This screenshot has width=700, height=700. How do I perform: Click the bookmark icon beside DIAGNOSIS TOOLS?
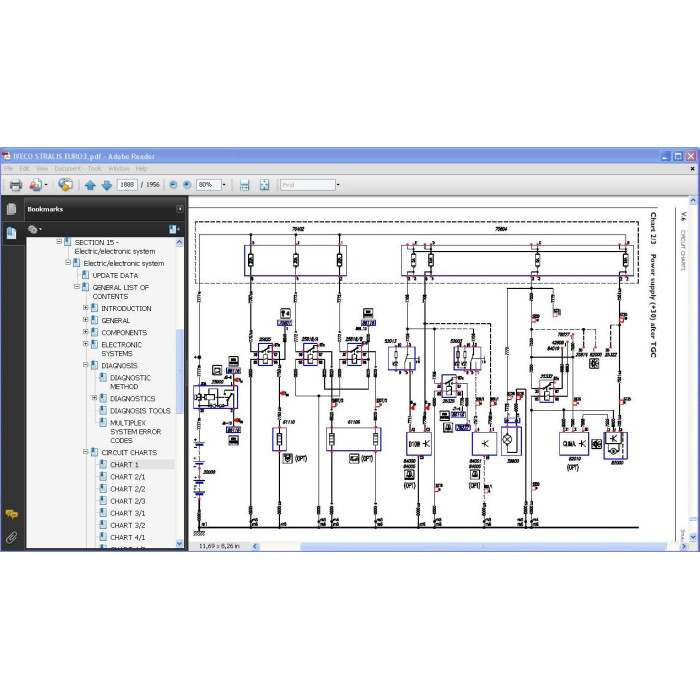coord(103,410)
